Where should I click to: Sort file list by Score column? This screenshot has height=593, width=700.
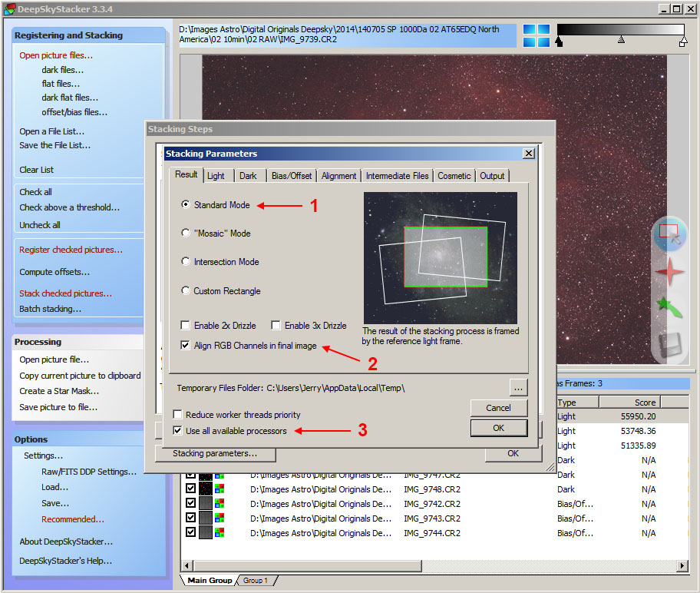[x=629, y=403]
